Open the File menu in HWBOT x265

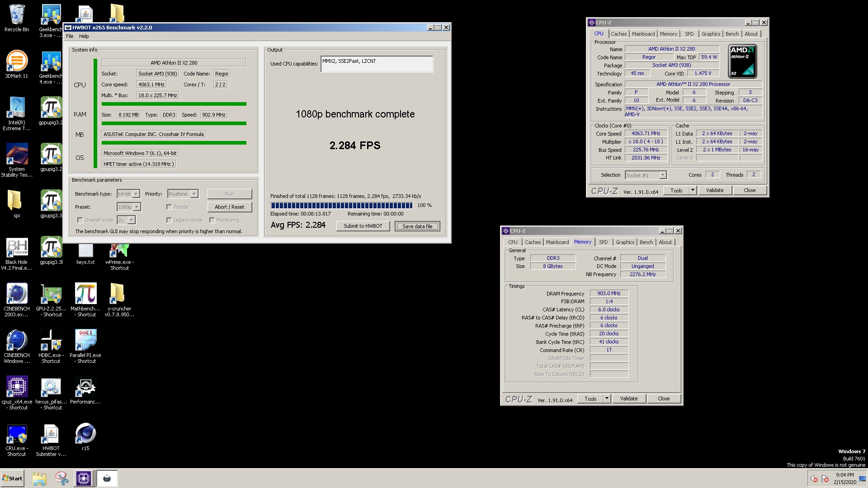70,36
